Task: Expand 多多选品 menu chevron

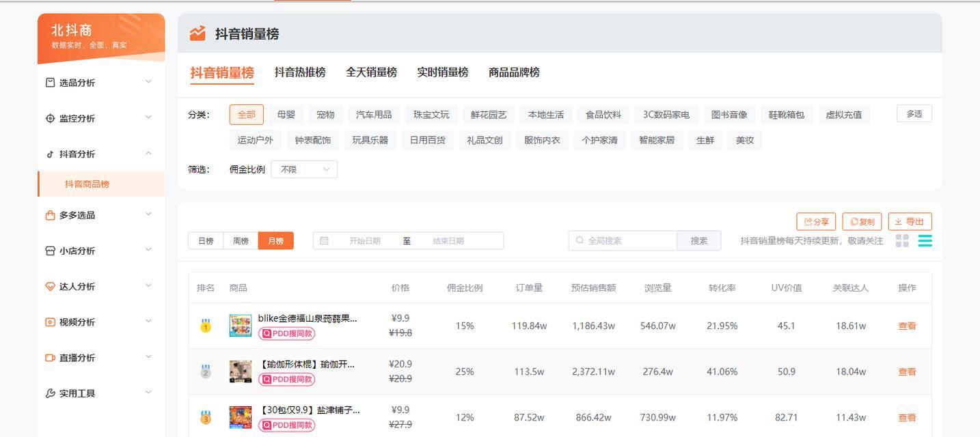Action: coord(148,214)
